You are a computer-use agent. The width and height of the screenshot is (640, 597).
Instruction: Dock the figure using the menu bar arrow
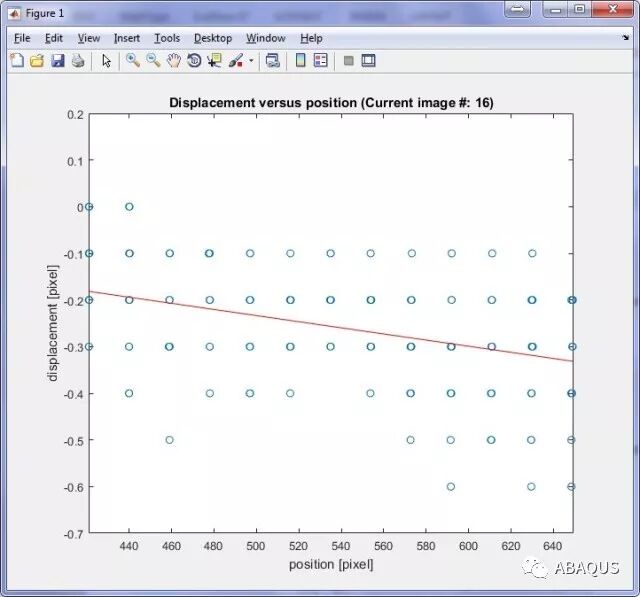[626, 38]
